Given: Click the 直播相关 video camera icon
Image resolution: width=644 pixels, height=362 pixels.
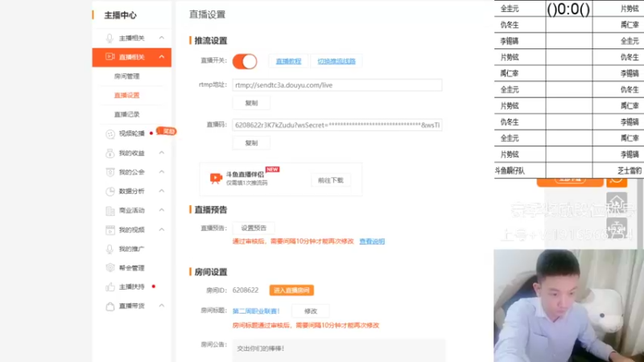Looking at the screenshot, I should [x=109, y=56].
